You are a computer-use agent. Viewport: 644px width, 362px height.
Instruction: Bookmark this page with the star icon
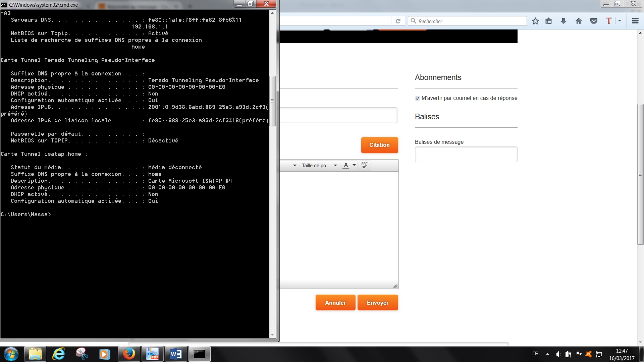(x=535, y=21)
